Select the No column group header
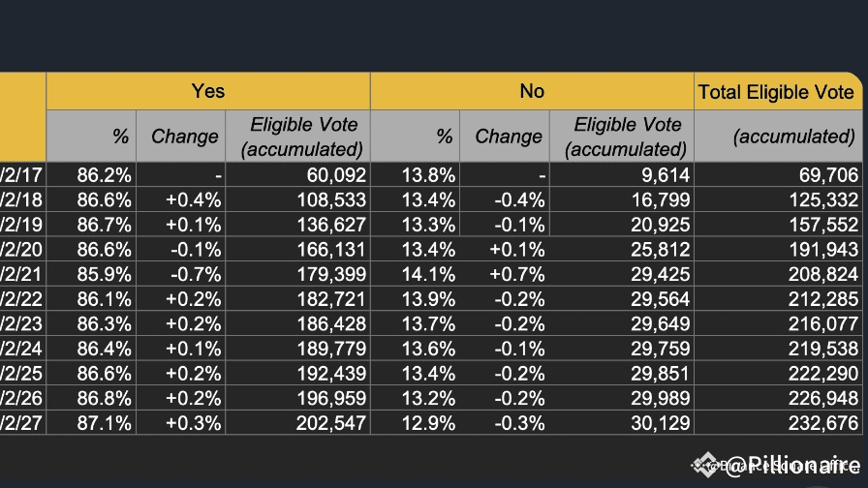Viewport: 868px width, 488px height. [532, 91]
